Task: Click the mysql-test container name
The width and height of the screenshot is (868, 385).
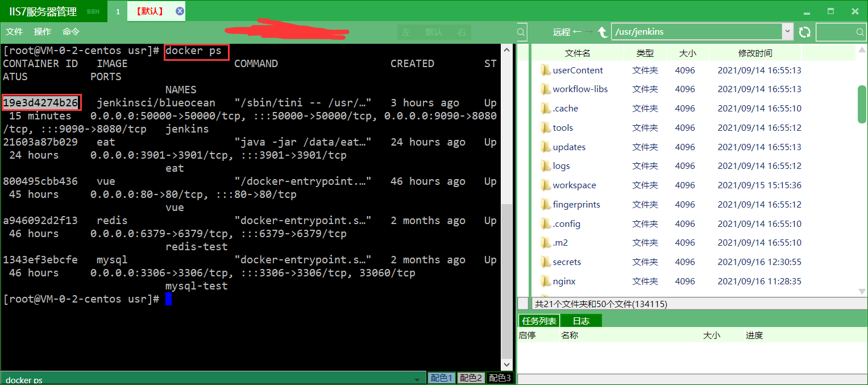Action: click(197, 286)
